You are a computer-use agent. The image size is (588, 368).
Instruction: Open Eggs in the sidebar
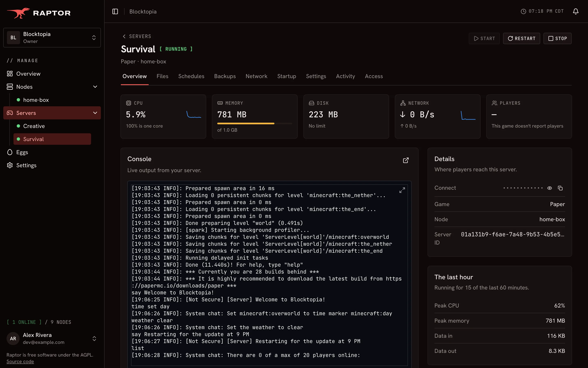tap(52, 152)
